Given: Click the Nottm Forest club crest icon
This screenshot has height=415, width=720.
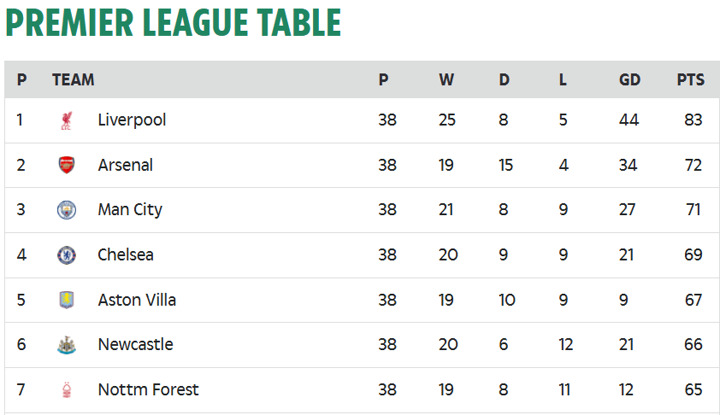Looking at the screenshot, I should [66, 390].
